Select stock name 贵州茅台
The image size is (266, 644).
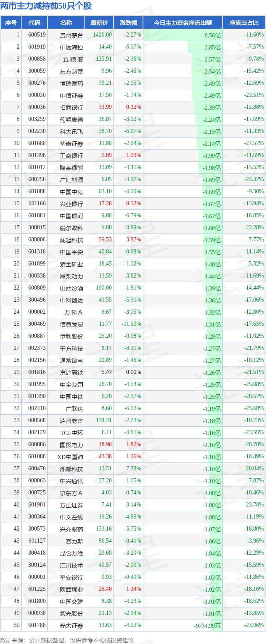pyautogui.click(x=71, y=35)
